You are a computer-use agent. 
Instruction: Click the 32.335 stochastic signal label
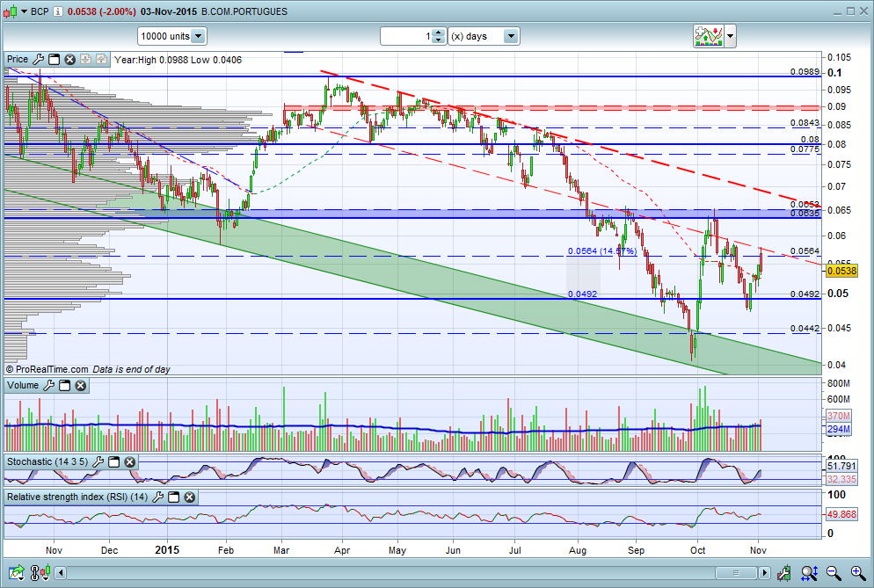[x=841, y=479]
